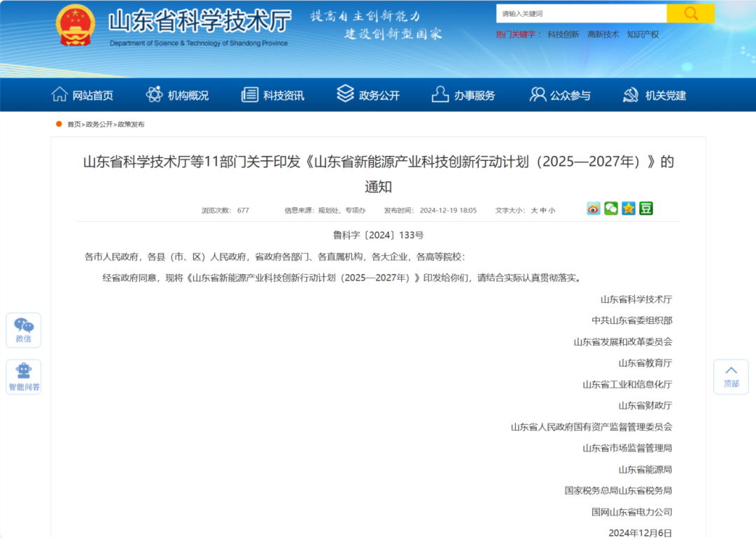Set text size to 大
756x538 pixels.
(x=534, y=211)
